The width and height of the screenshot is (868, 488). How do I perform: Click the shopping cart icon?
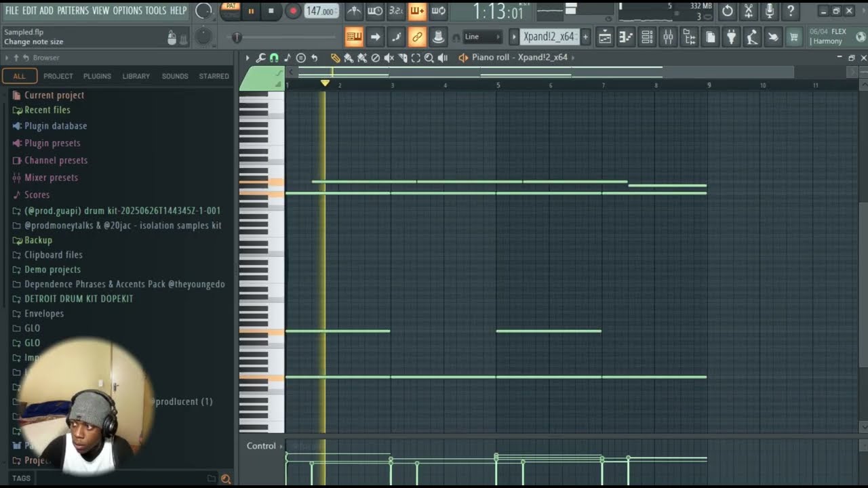pos(793,37)
